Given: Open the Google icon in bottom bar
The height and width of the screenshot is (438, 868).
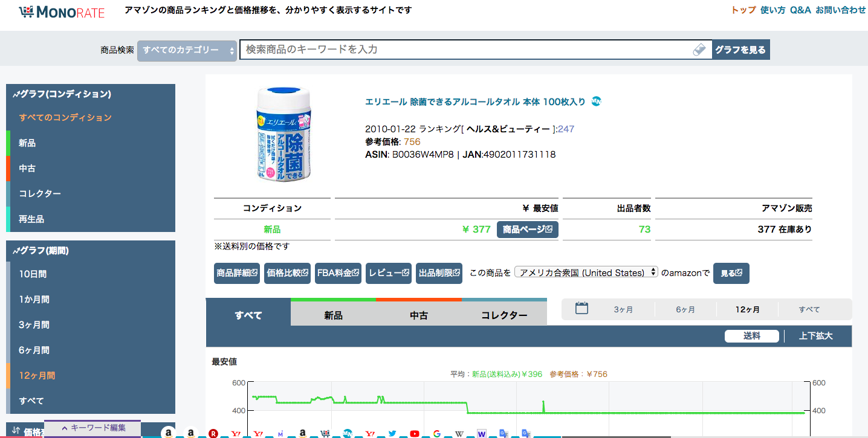Looking at the screenshot, I should click(437, 433).
